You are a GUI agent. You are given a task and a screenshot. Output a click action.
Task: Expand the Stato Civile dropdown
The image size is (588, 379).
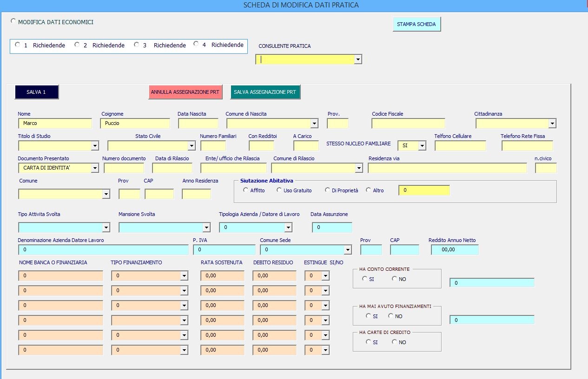pyautogui.click(x=192, y=146)
